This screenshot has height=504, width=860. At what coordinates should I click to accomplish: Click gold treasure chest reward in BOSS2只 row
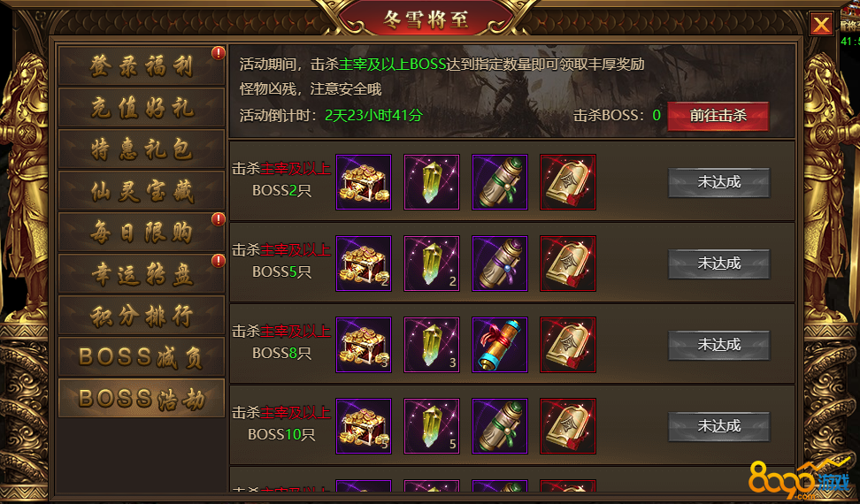364,182
